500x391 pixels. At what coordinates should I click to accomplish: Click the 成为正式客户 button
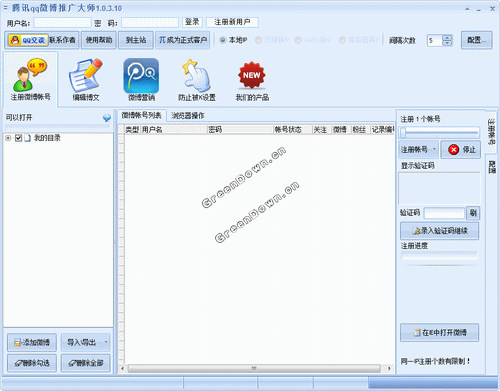click(183, 40)
